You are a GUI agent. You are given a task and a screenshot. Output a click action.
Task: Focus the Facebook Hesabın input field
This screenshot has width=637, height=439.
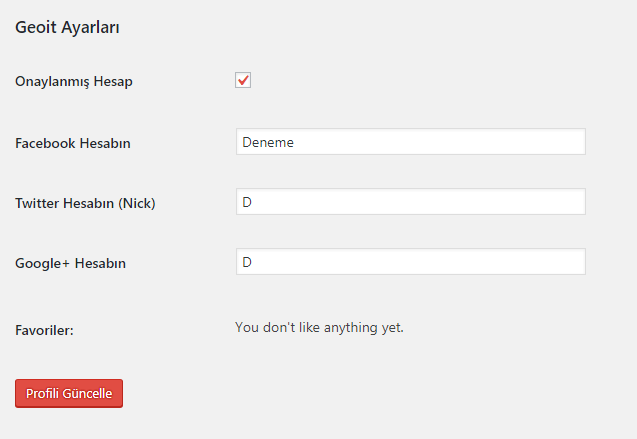click(x=410, y=142)
